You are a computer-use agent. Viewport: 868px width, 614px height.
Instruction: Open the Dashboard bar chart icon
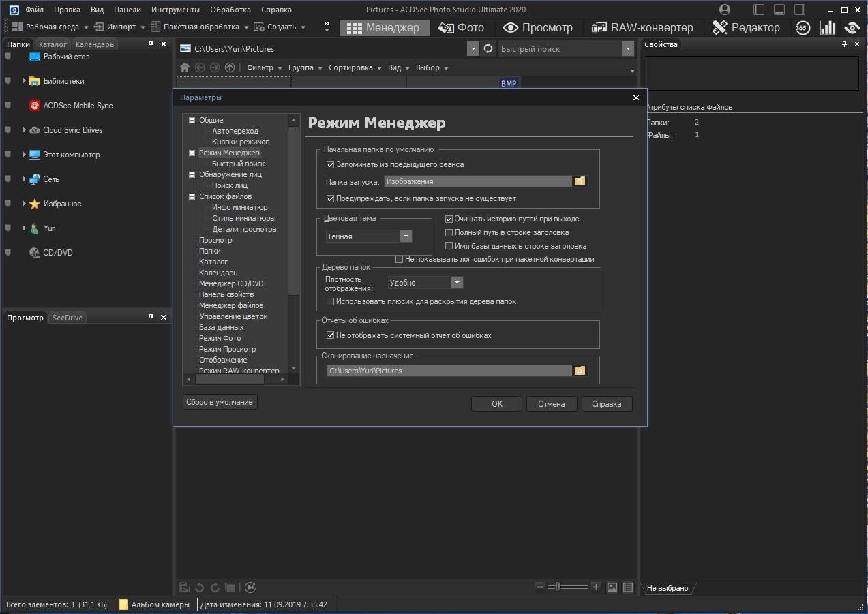point(828,27)
